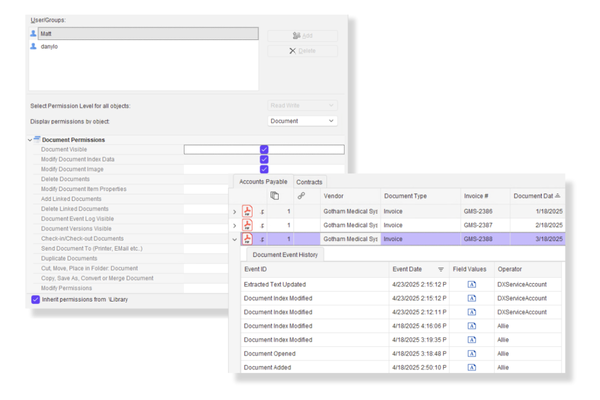
Task: Click the PDF icon for invoice GMS-2386
Action: tap(247, 211)
